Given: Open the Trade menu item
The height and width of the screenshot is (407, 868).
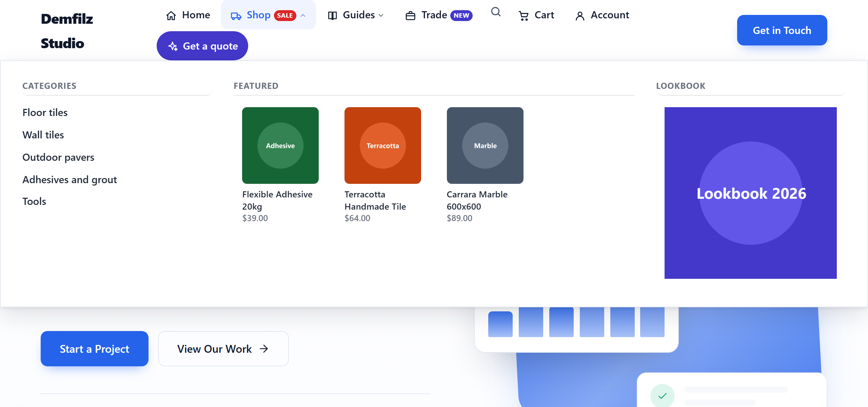Looking at the screenshot, I should click(439, 15).
